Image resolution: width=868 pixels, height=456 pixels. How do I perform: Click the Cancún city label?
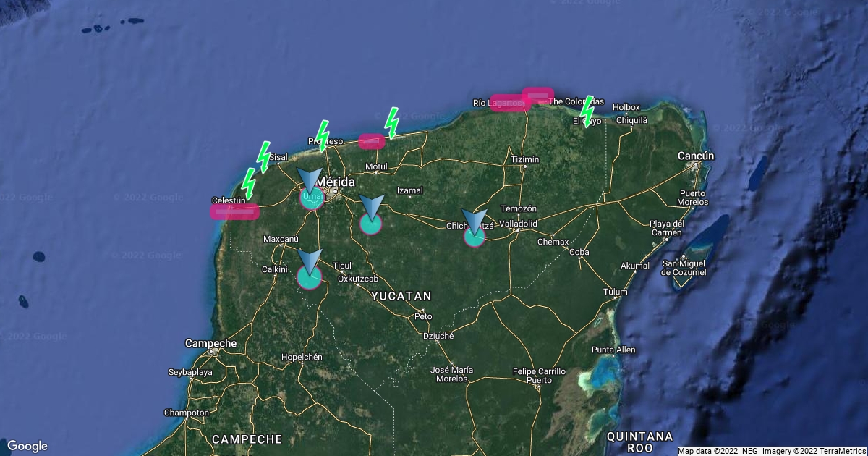tap(696, 156)
